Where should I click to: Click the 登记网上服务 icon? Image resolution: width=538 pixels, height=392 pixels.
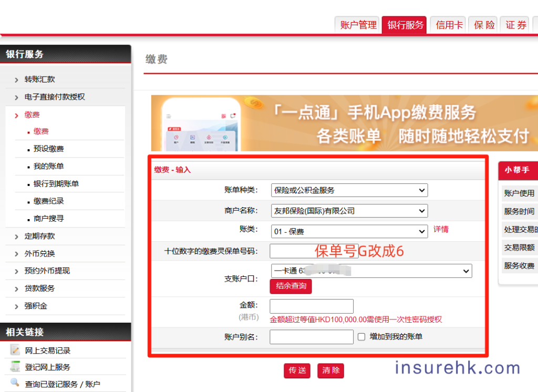pyautogui.click(x=15, y=366)
